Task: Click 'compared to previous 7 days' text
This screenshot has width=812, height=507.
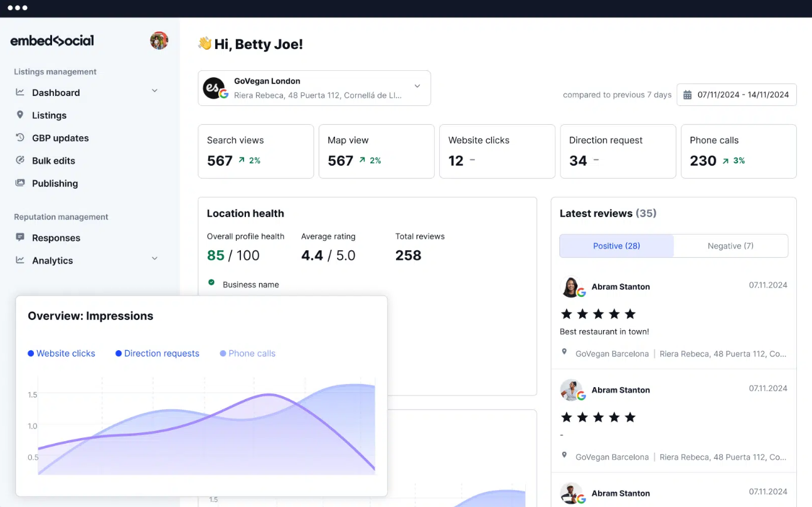Action: [617, 95]
